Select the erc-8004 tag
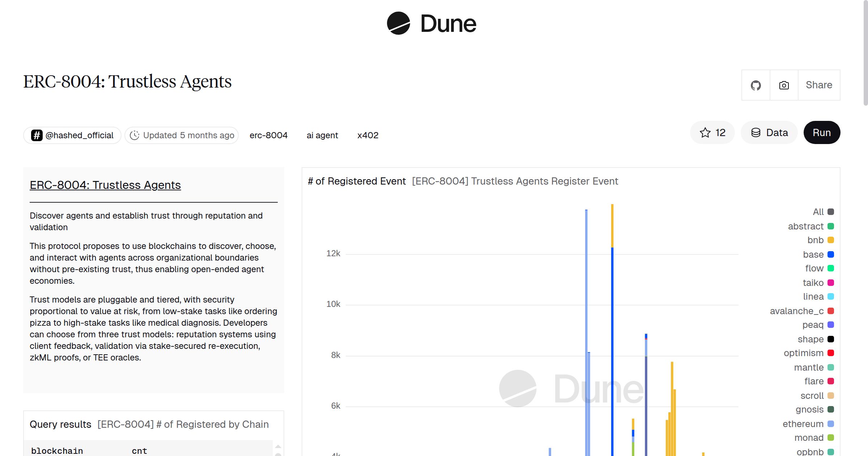Screen dimensions: 868x456 point(268,135)
